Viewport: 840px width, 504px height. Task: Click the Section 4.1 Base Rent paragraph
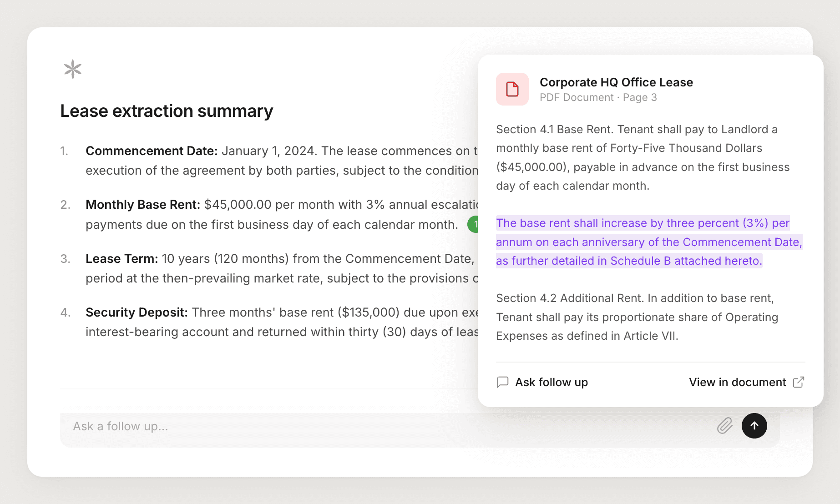642,157
